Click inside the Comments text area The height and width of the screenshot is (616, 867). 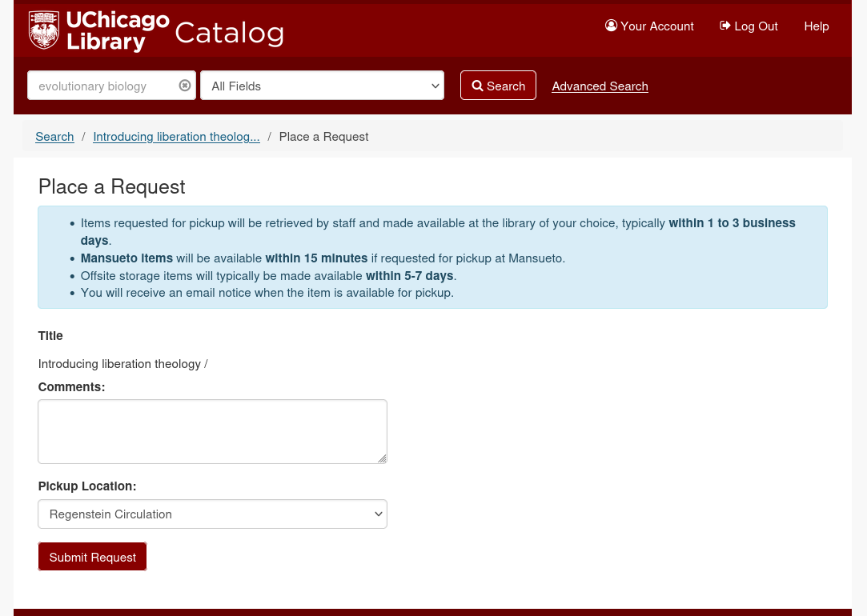click(x=212, y=431)
